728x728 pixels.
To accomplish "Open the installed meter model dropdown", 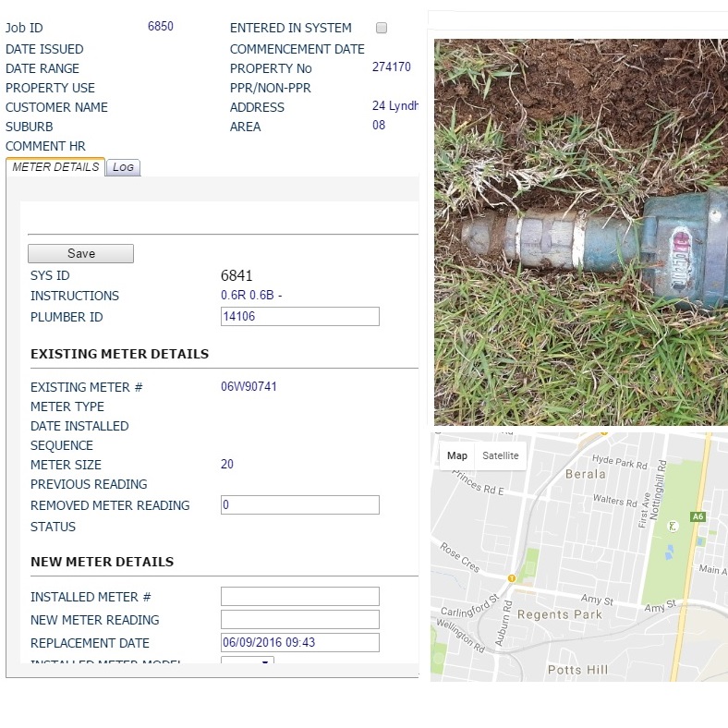I will coord(248,661).
